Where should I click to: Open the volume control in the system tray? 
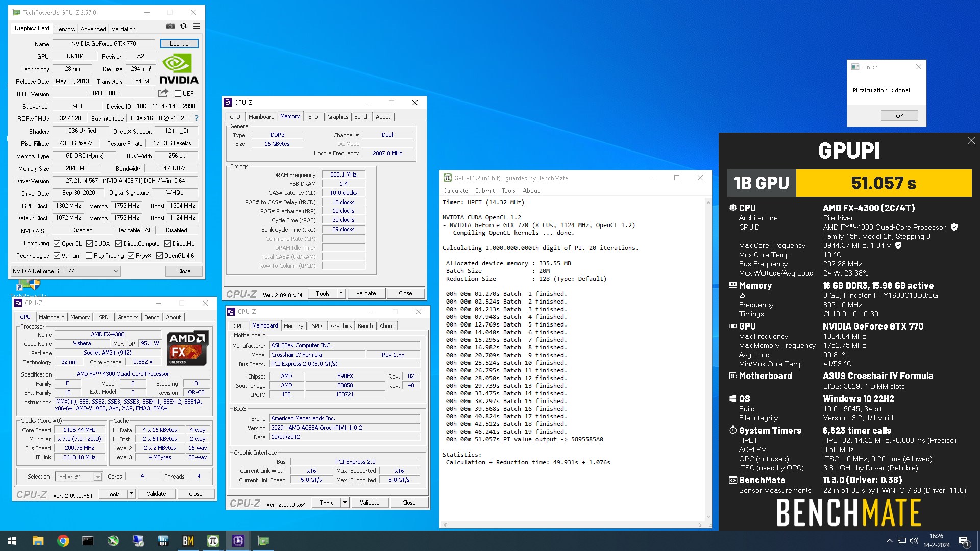(914, 541)
